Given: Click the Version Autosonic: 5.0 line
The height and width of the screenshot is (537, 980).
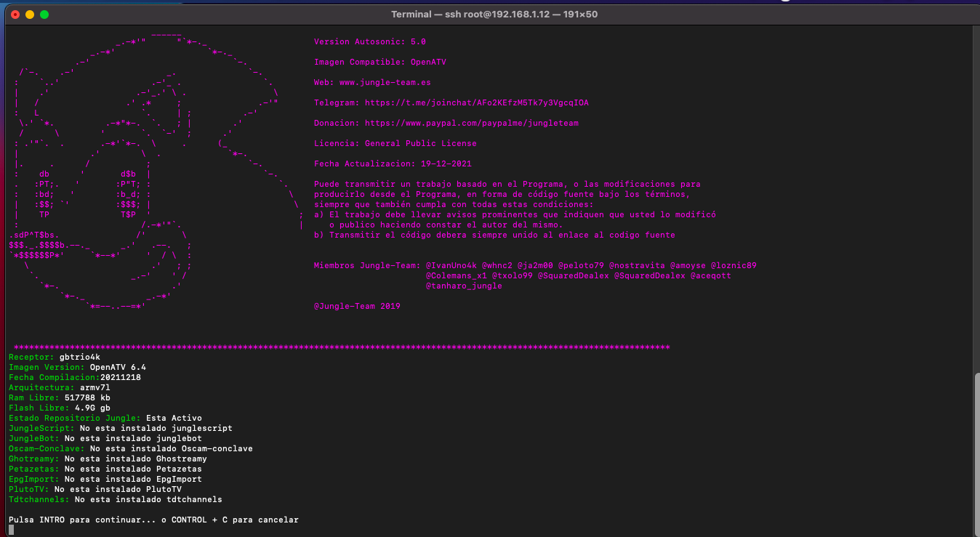Looking at the screenshot, I should pyautogui.click(x=369, y=42).
